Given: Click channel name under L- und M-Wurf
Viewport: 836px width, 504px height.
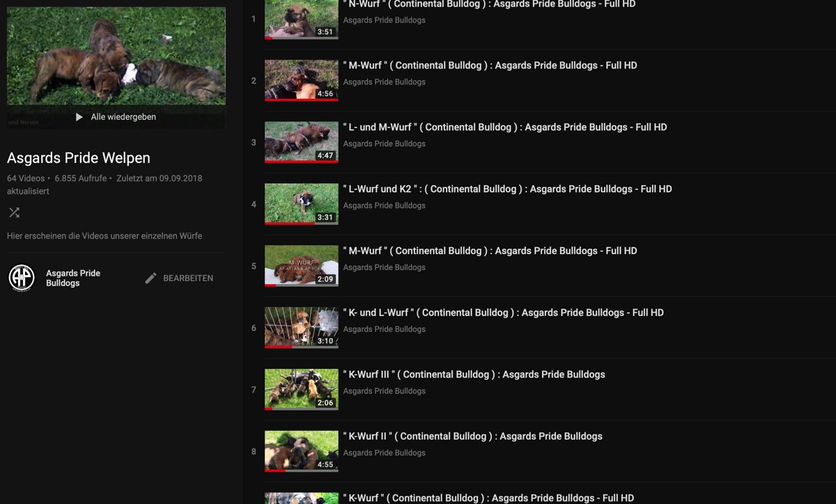Looking at the screenshot, I should [x=385, y=144].
